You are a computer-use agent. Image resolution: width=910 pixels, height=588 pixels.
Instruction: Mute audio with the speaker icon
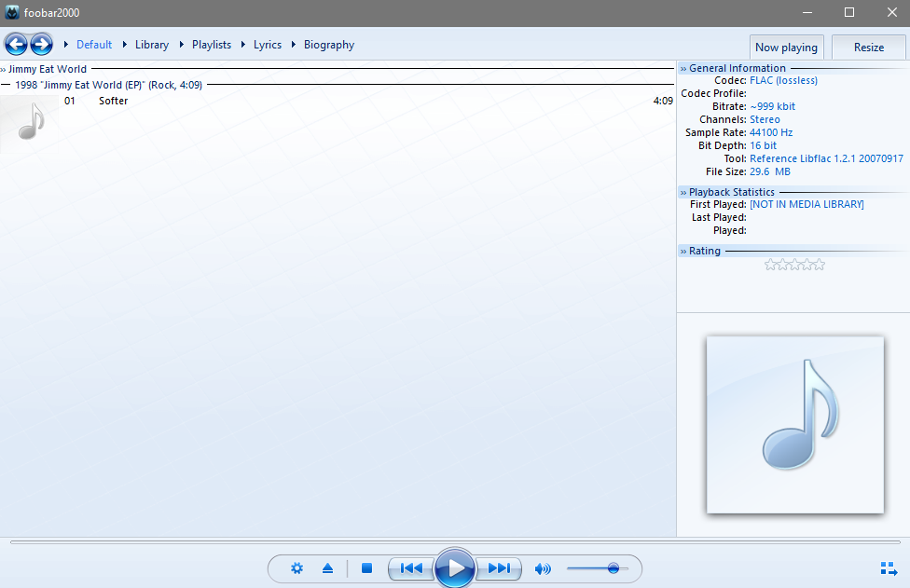coord(543,568)
